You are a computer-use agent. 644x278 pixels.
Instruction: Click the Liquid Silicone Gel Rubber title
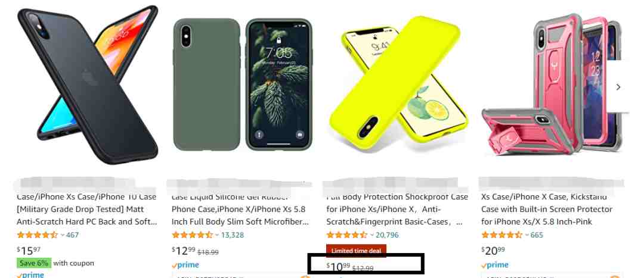240,209
